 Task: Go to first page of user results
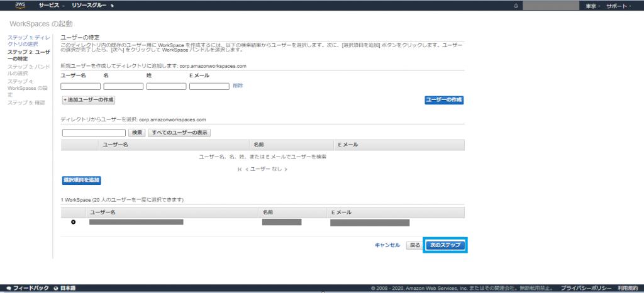[240, 169]
